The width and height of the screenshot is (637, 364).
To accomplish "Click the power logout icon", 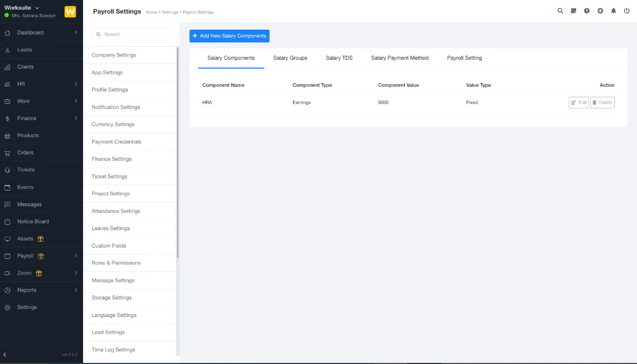I will tap(627, 11).
